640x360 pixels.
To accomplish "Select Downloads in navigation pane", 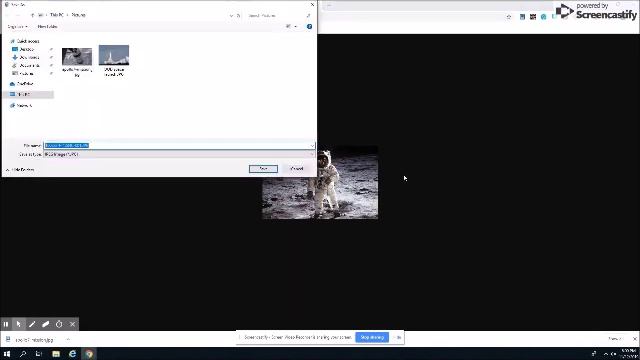I will pos(29,58).
